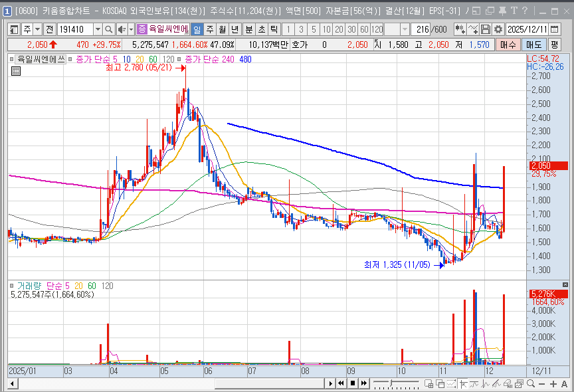Image resolution: width=574 pixels, height=392 pixels.
Task: Click the horizontal chart scrollbar thumb
Action: point(270,383)
